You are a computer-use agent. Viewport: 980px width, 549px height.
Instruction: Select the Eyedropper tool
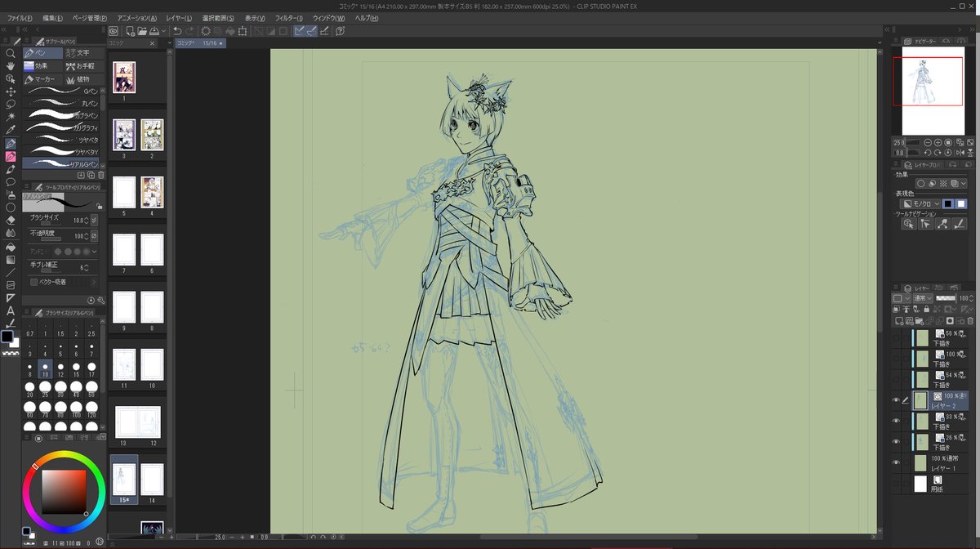tap(11, 130)
